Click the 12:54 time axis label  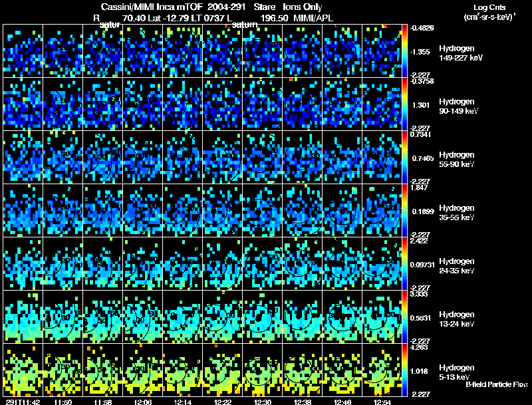tap(382, 402)
